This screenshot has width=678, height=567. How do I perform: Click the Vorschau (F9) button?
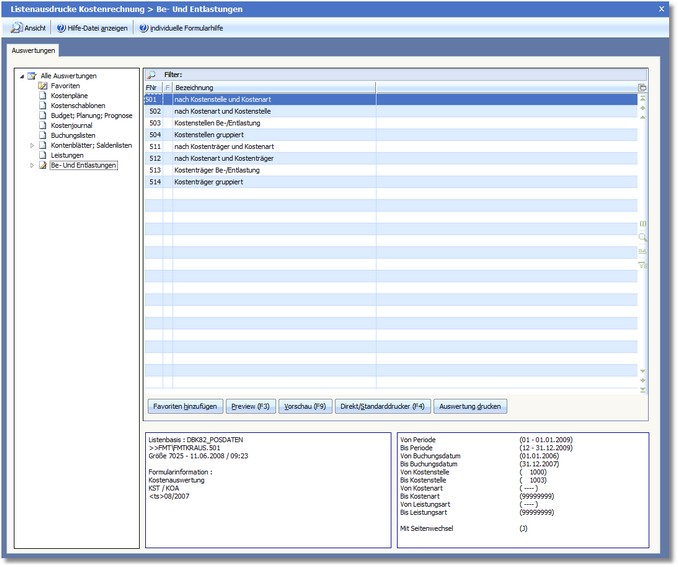(304, 407)
